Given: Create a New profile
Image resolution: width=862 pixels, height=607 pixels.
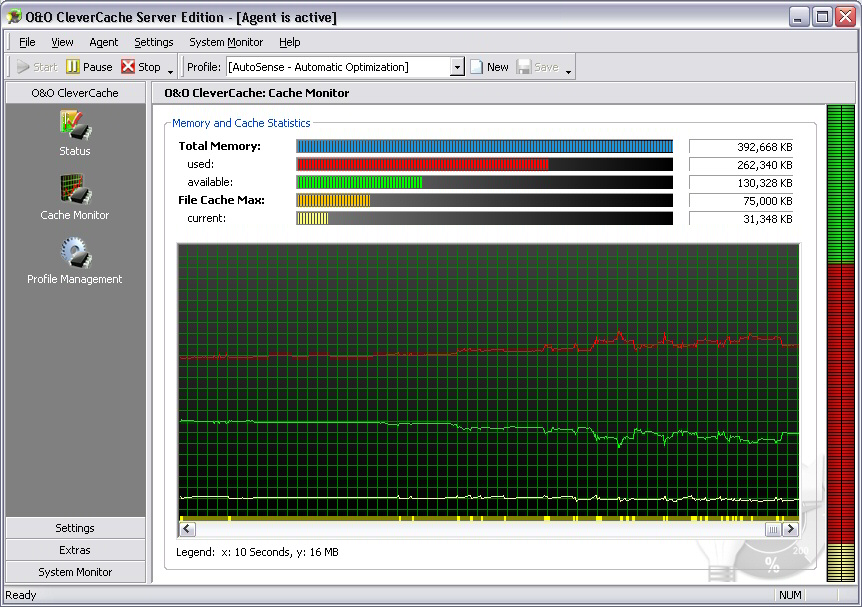Looking at the screenshot, I should 489,67.
